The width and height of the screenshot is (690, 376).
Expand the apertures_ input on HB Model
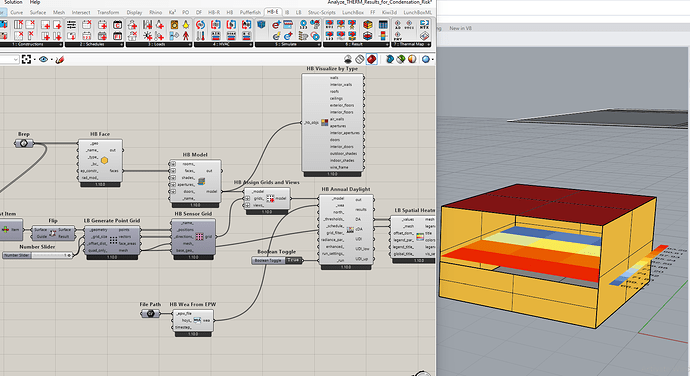tap(173, 185)
